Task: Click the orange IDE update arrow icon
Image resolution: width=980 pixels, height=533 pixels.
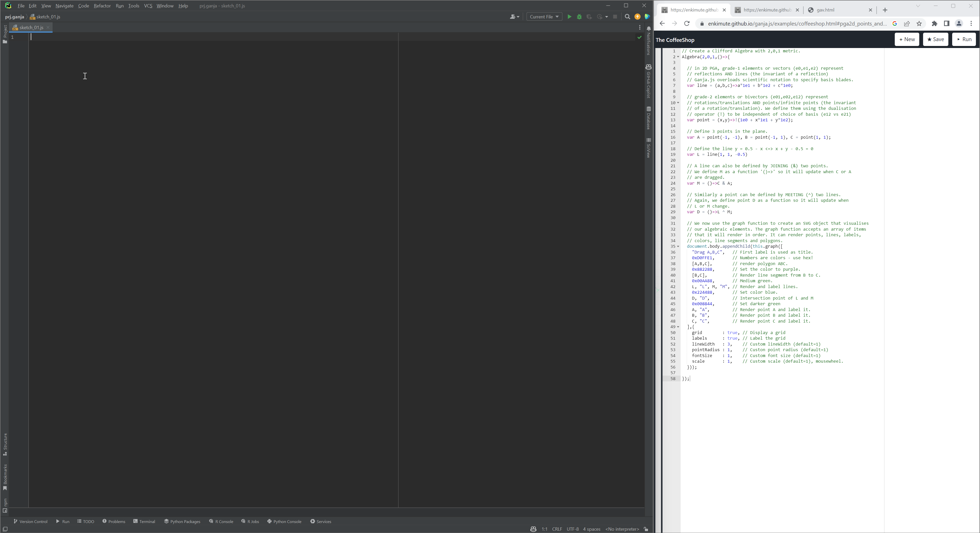Action: coord(637,17)
